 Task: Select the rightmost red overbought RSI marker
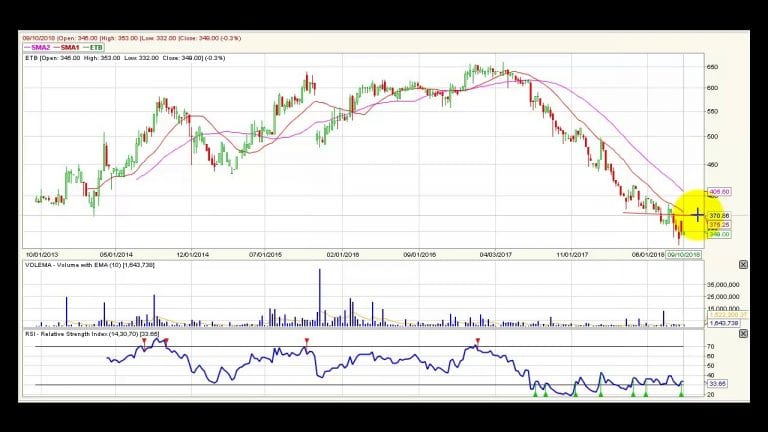coord(478,341)
